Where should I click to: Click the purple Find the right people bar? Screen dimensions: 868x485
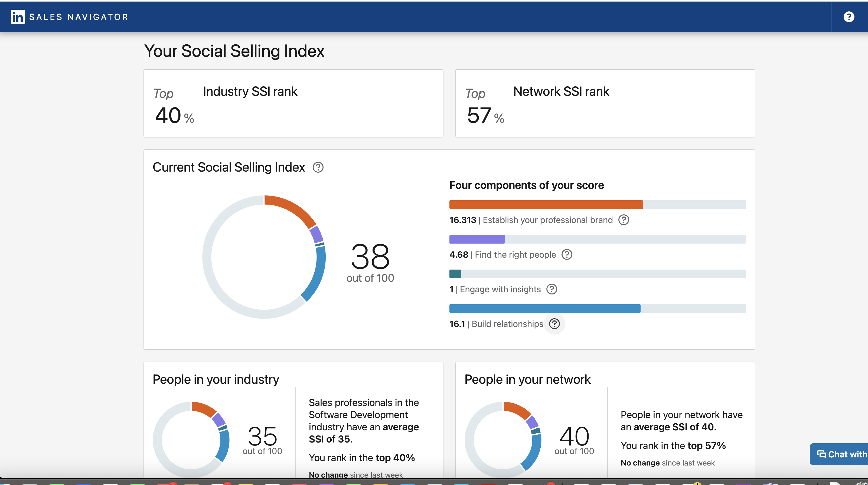point(477,240)
